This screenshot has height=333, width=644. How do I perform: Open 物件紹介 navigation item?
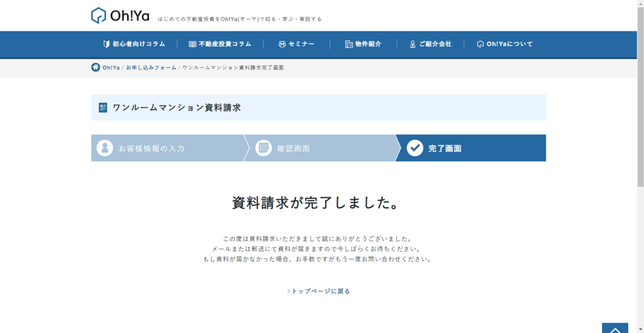(x=363, y=44)
